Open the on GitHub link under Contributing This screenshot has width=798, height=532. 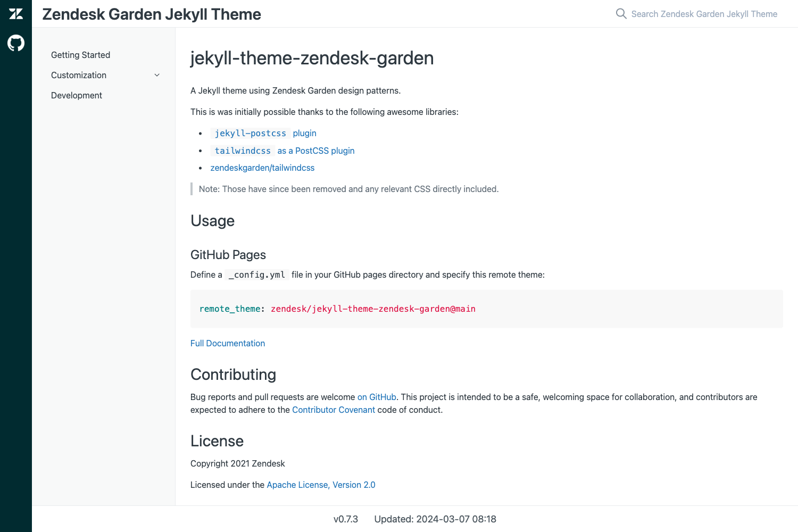(x=377, y=397)
